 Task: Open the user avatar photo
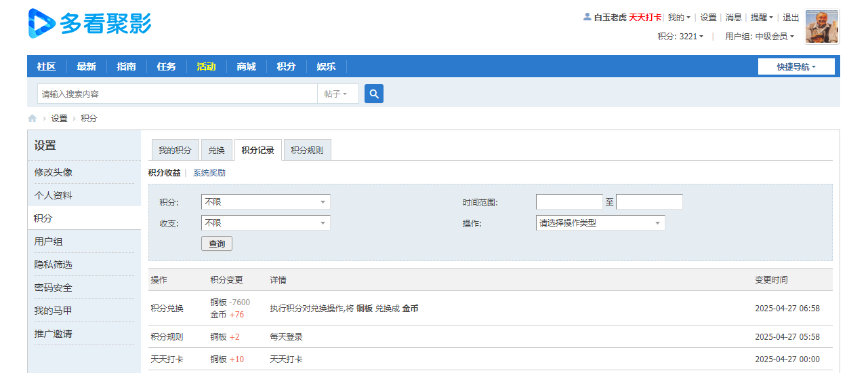point(822,27)
